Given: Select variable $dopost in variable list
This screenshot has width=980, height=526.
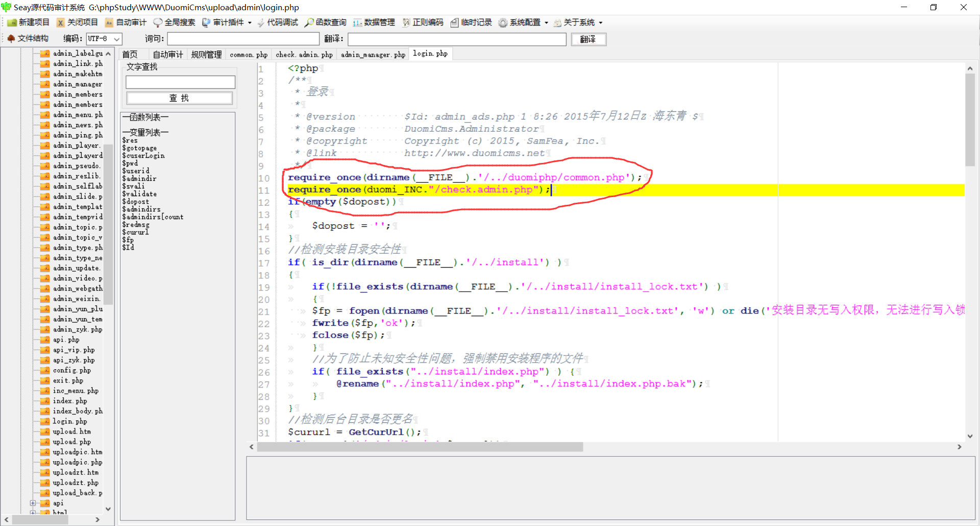Looking at the screenshot, I should pos(136,202).
